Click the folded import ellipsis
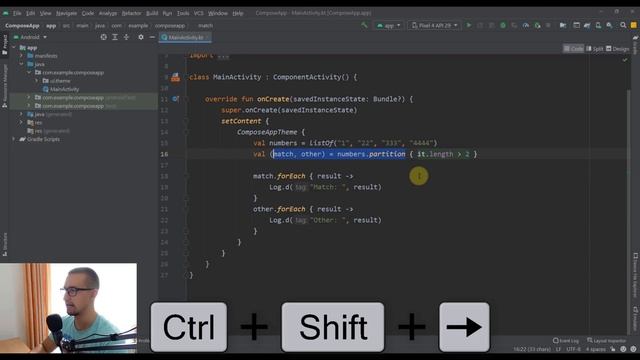Screen dimensions: 640x360 point(223,56)
